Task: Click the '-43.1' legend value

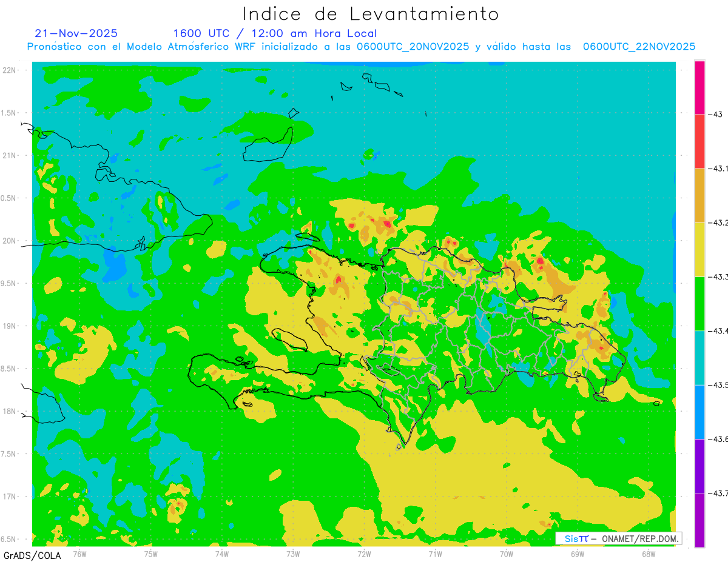Action: coord(718,169)
